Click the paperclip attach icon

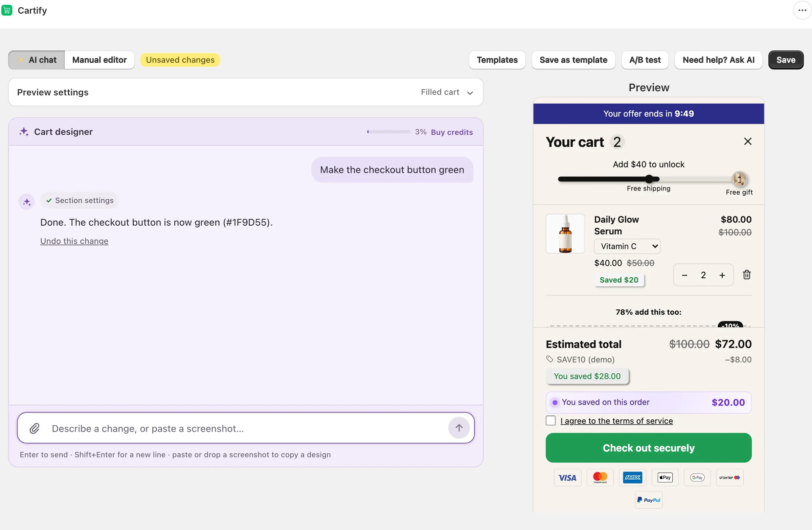point(35,428)
